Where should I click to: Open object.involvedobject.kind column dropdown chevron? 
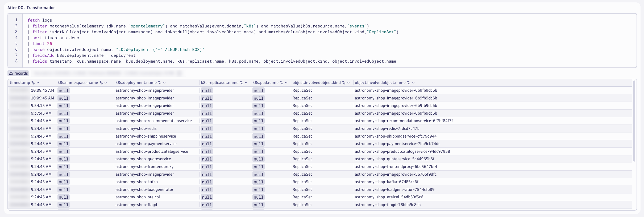pyautogui.click(x=348, y=83)
